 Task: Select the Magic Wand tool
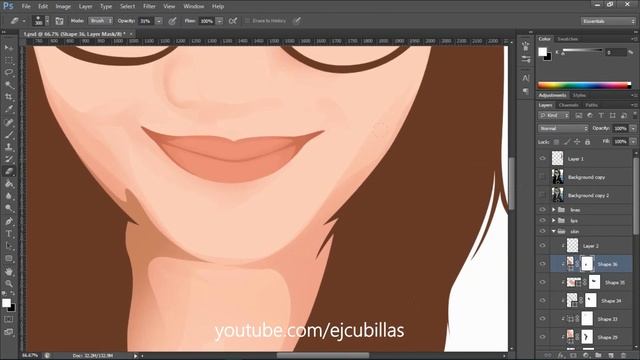pyautogui.click(x=9, y=85)
